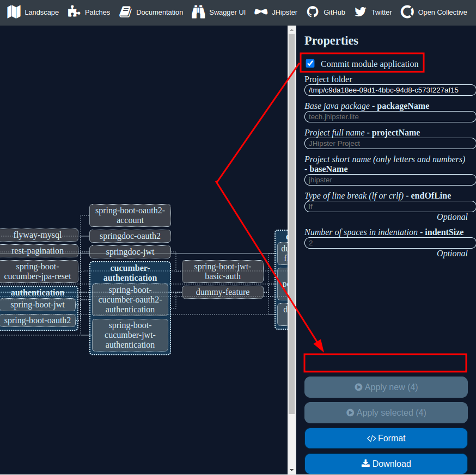This screenshot has height=475, width=476.
Task: Open the GitHub link label
Action: click(334, 13)
